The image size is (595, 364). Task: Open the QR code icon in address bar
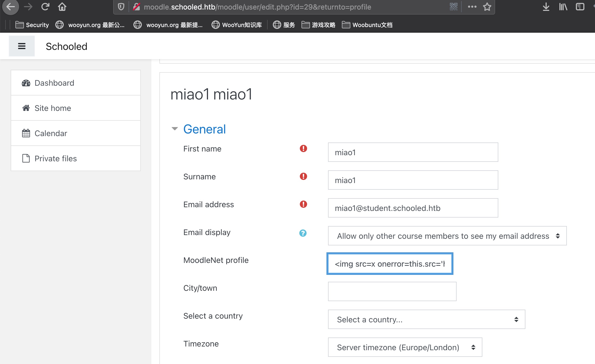click(453, 7)
